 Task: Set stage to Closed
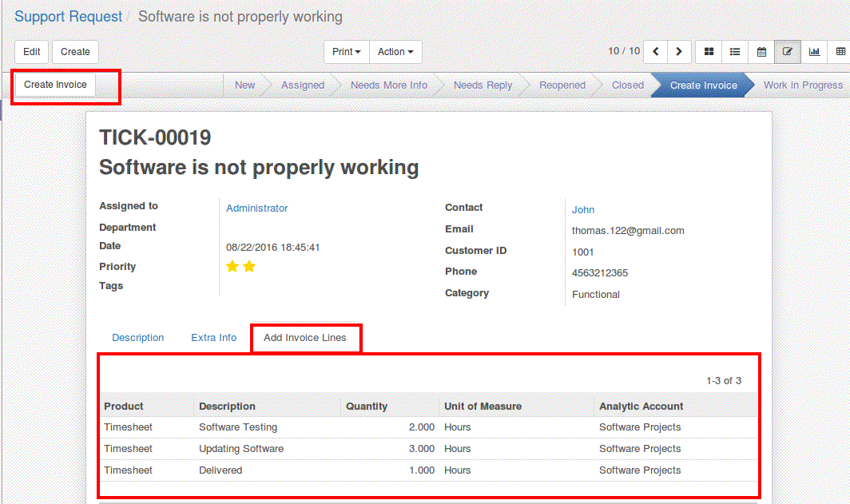[x=628, y=85]
